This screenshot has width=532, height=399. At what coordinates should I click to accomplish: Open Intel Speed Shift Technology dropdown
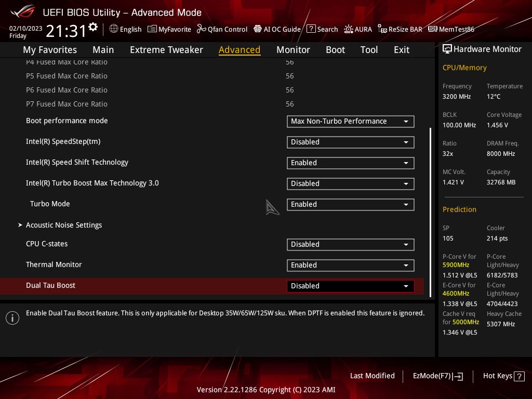click(351, 163)
